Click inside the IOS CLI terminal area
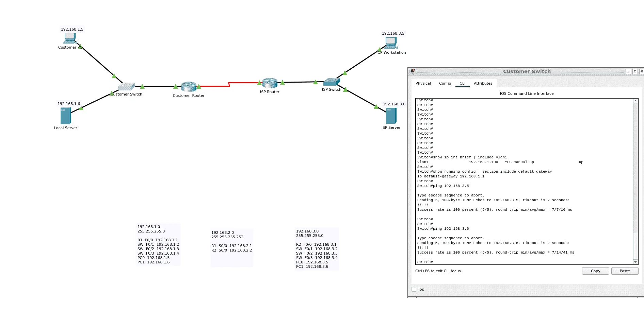644x328 pixels. 524,182
